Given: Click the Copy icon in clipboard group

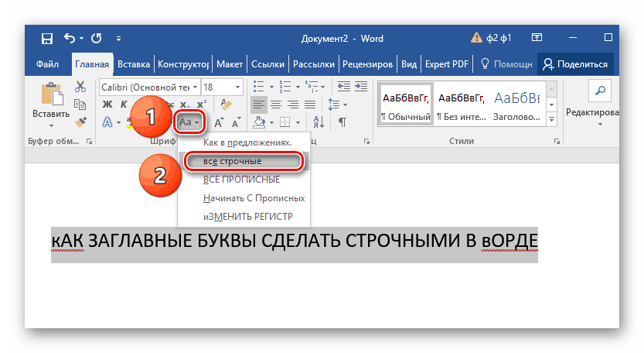Looking at the screenshot, I should pos(80,105).
